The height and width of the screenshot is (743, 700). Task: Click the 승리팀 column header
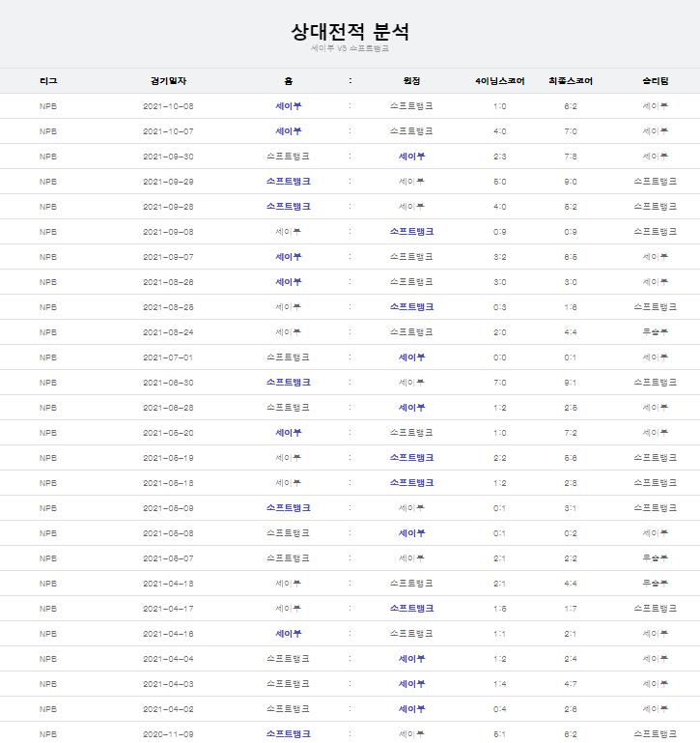click(x=655, y=81)
